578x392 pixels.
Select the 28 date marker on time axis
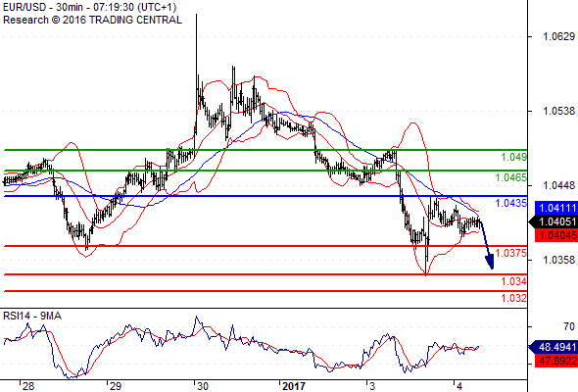click(x=28, y=386)
